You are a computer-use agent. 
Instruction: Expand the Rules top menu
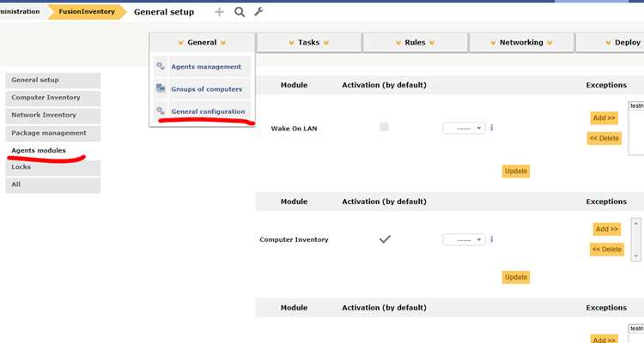tap(416, 42)
